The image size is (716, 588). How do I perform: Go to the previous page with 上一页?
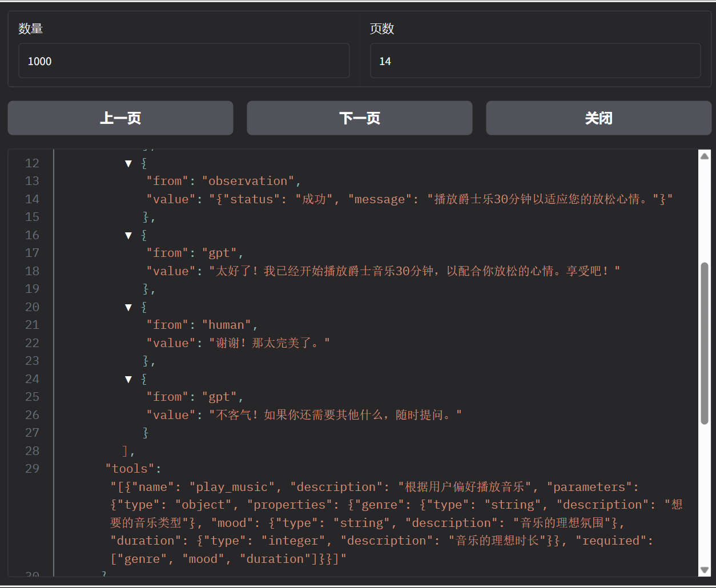point(120,118)
